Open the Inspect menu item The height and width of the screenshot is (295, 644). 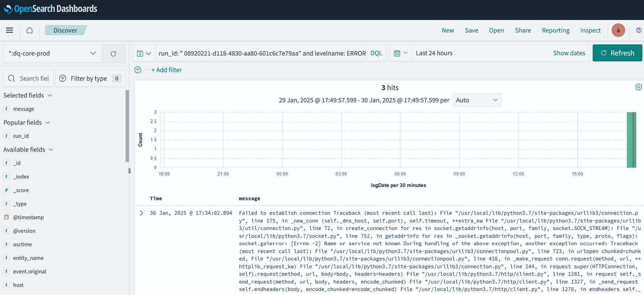590,30
